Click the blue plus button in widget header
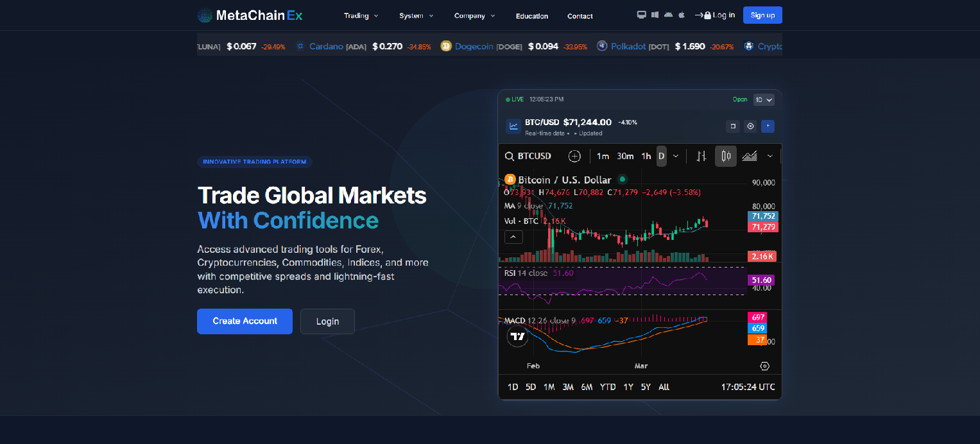 768,126
